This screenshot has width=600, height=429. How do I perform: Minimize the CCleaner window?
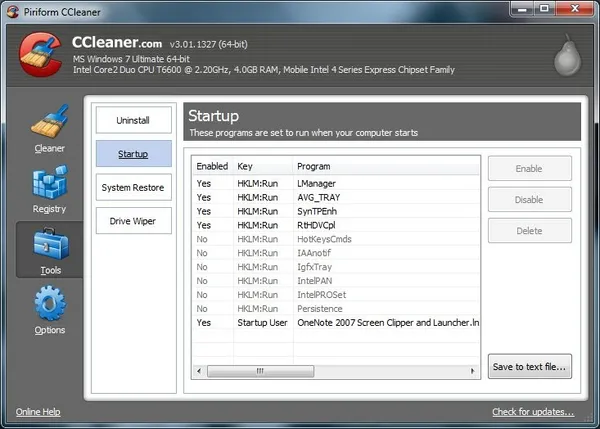[x=522, y=9]
